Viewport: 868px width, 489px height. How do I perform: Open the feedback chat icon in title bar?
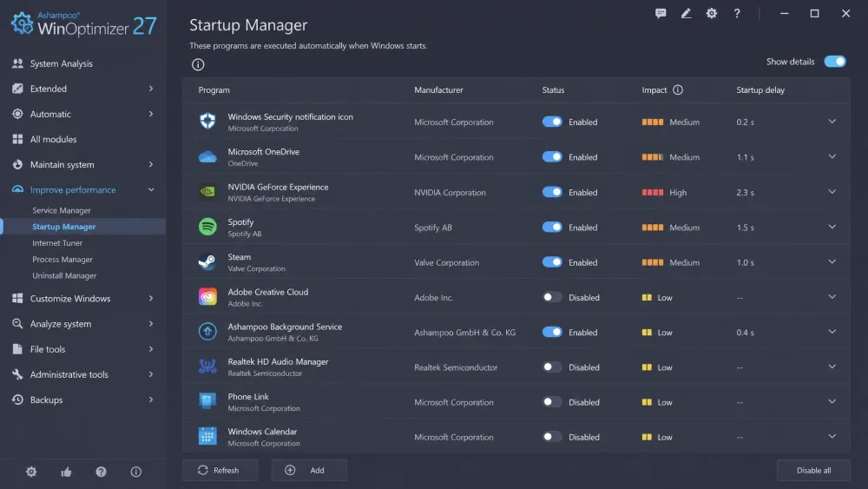pos(661,13)
